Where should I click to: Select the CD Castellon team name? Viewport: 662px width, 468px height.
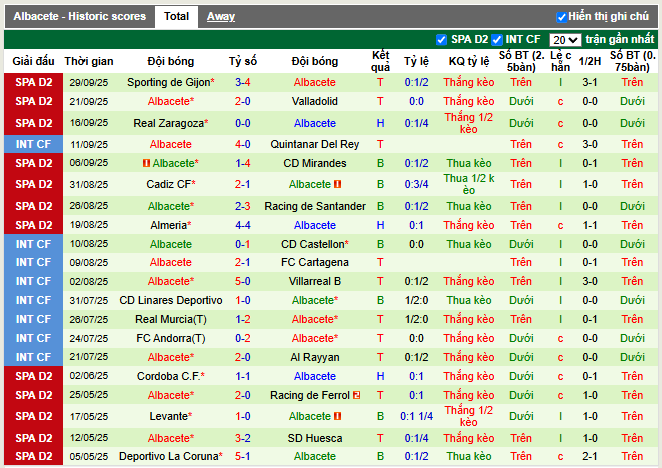click(x=313, y=244)
